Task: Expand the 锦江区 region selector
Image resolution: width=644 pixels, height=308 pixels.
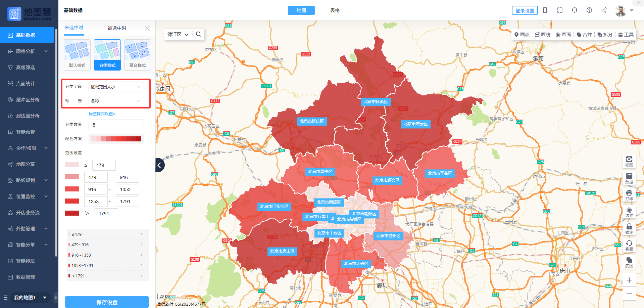Action: (x=178, y=34)
